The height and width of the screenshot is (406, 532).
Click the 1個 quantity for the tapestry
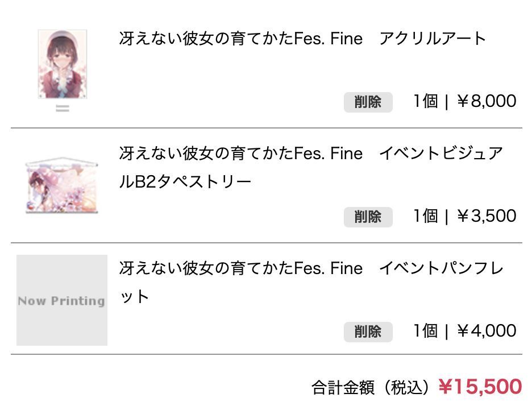425,217
